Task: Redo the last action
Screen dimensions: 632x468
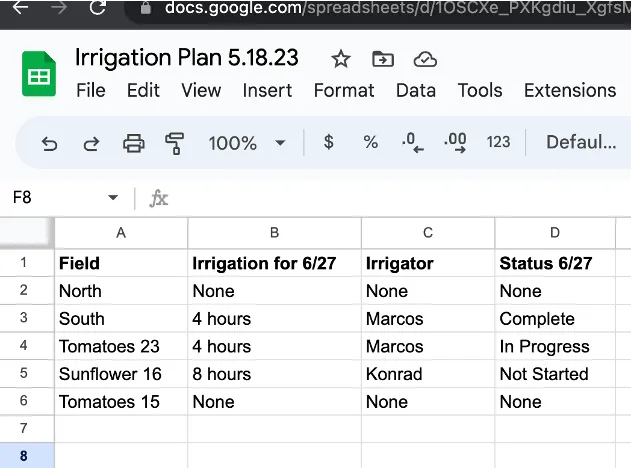Action: coord(91,143)
